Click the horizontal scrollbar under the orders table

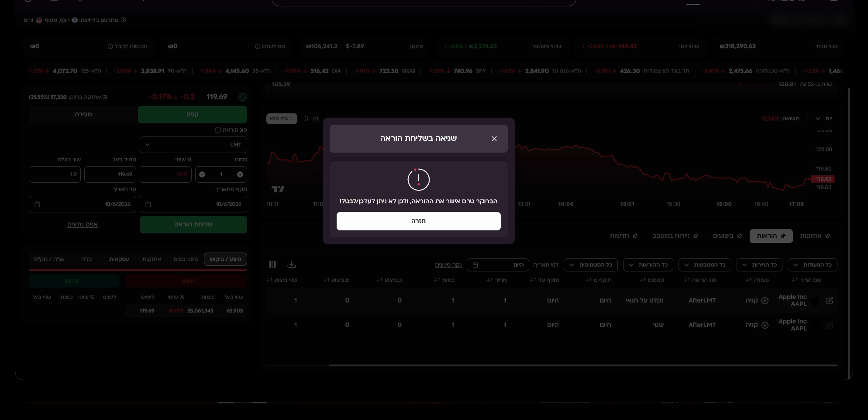click(x=583, y=365)
